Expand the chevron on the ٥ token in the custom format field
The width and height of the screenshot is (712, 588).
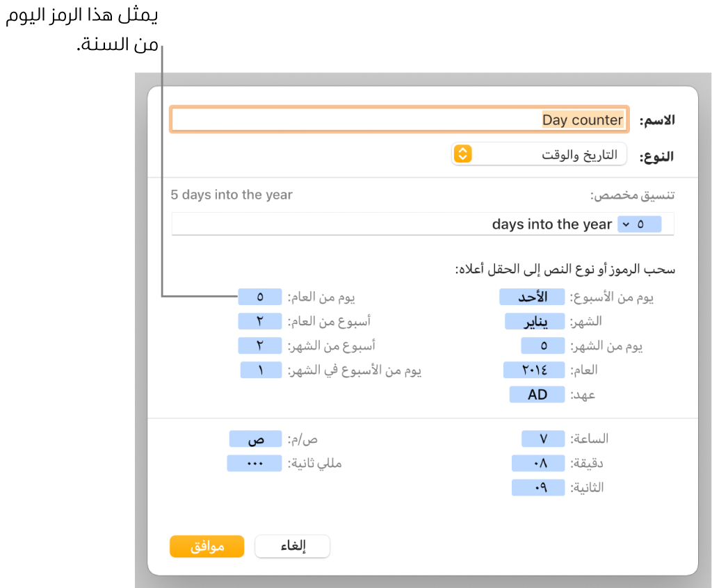[x=626, y=224]
